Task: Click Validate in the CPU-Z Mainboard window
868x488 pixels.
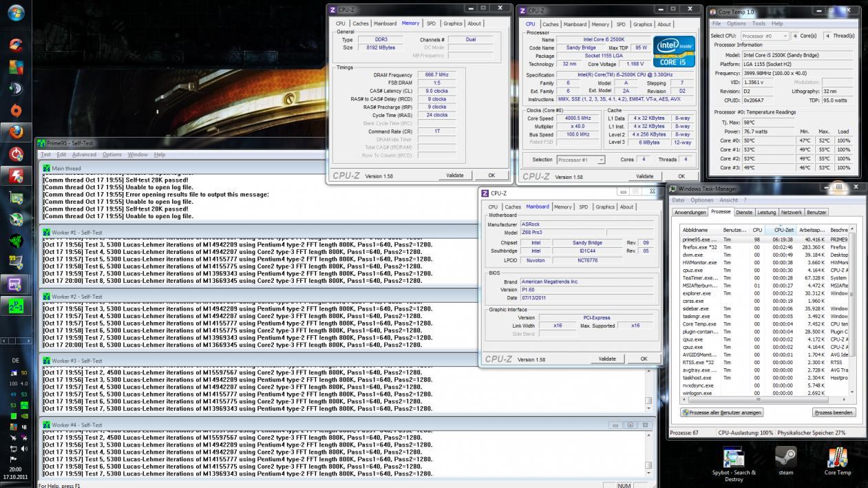Action: [x=607, y=359]
